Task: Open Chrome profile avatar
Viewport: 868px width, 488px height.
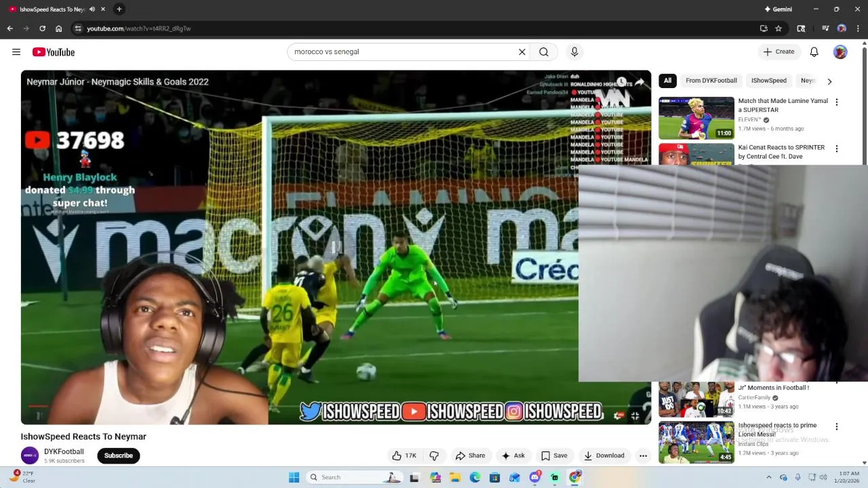Action: pos(842,28)
